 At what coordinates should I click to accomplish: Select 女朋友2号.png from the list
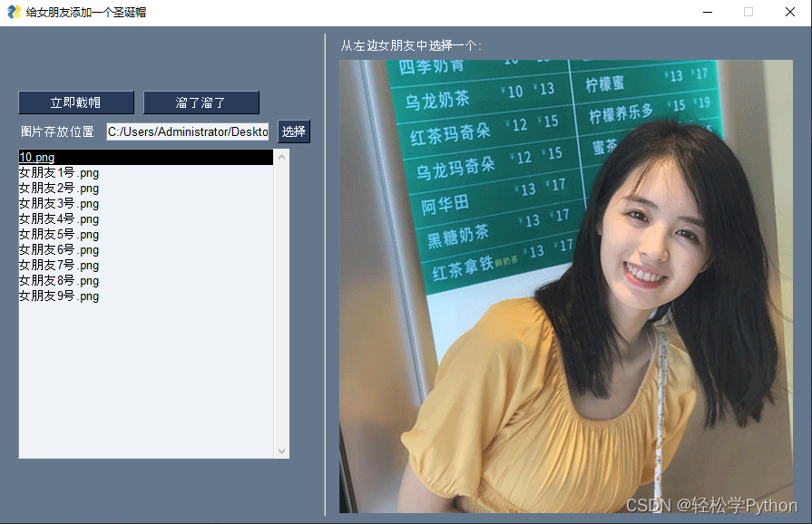58,188
